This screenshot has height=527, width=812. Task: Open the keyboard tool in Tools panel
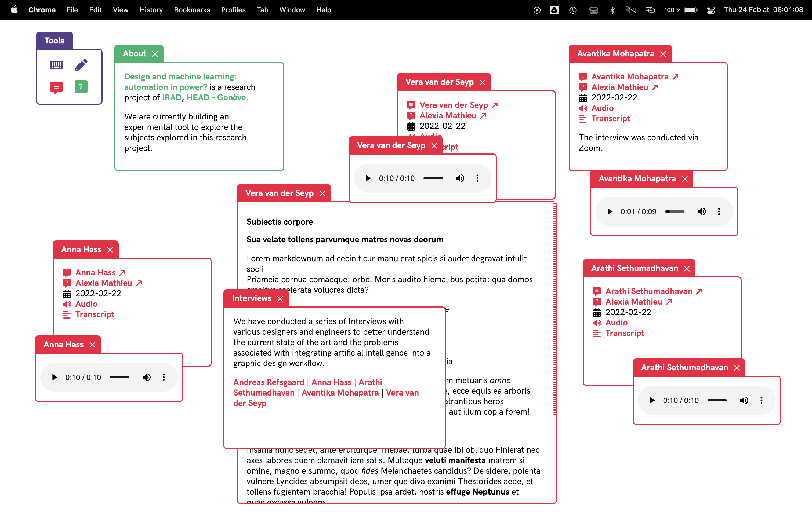pos(56,65)
